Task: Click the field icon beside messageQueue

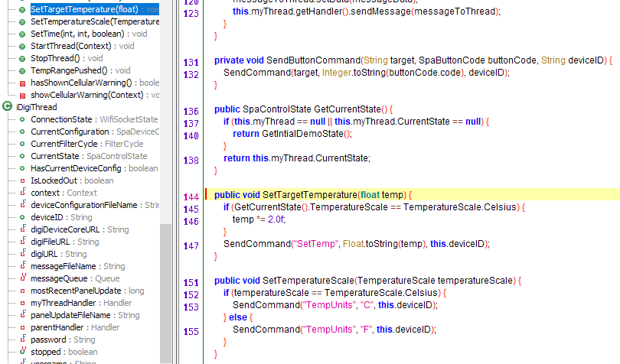Action: (23, 278)
